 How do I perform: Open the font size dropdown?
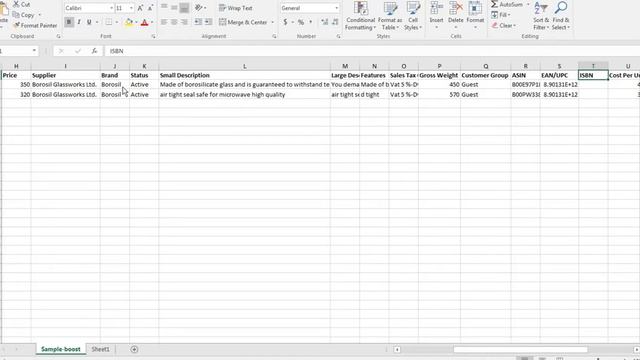point(131,8)
